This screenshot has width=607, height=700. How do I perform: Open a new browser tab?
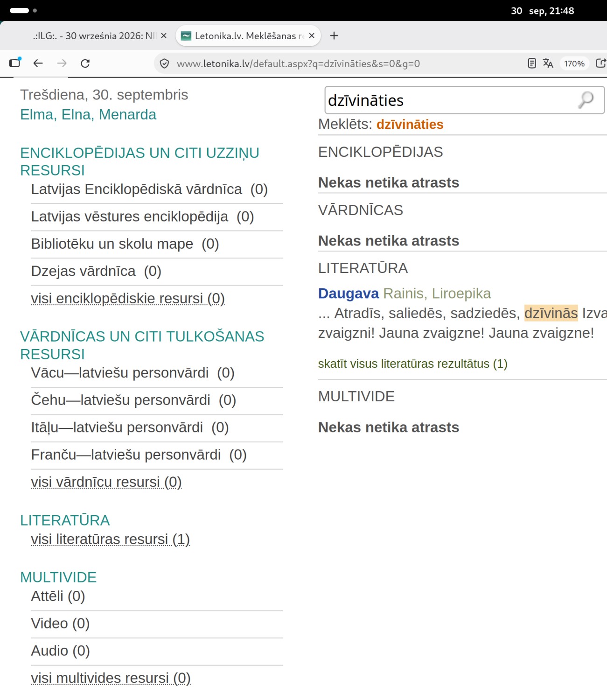point(334,35)
